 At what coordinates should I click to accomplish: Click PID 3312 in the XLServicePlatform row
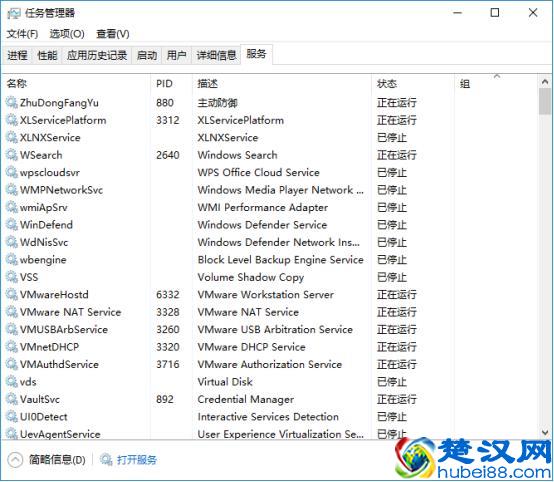[x=168, y=120]
